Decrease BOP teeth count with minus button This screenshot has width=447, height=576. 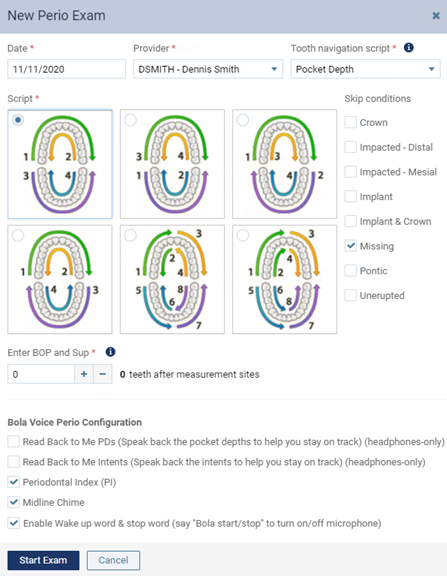(x=103, y=374)
